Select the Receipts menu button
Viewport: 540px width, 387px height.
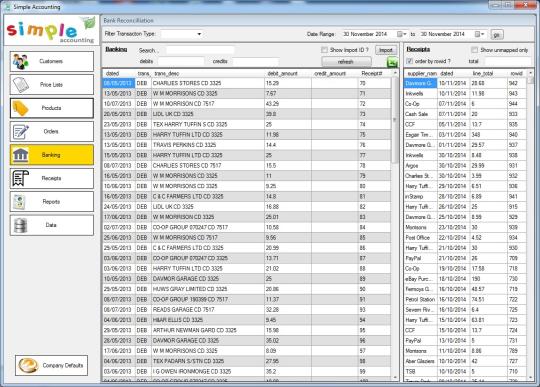point(52,178)
